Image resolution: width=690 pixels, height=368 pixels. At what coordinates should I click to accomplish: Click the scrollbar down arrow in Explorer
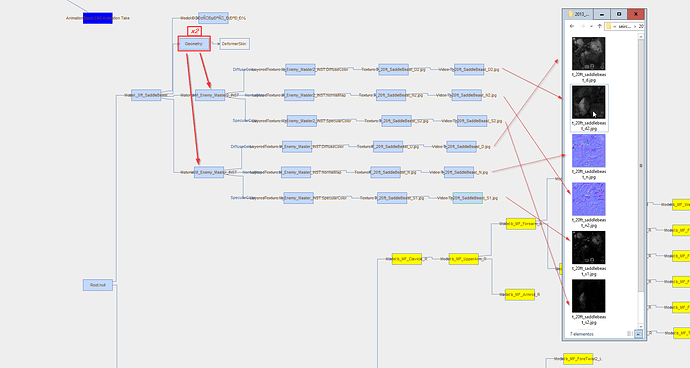tap(641, 326)
